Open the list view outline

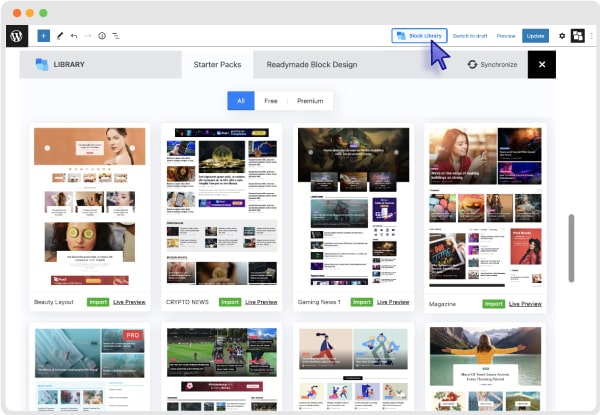[116, 35]
